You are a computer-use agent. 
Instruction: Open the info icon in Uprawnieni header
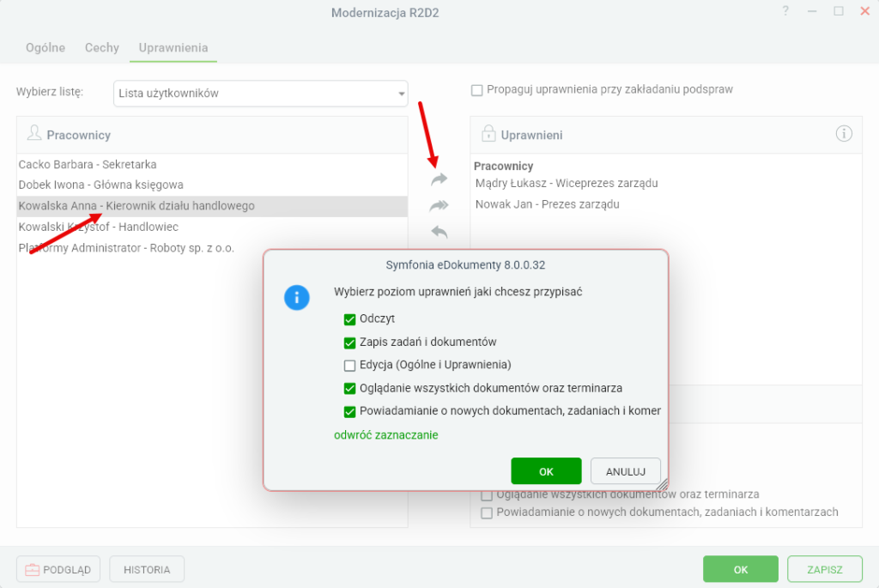coord(844,133)
